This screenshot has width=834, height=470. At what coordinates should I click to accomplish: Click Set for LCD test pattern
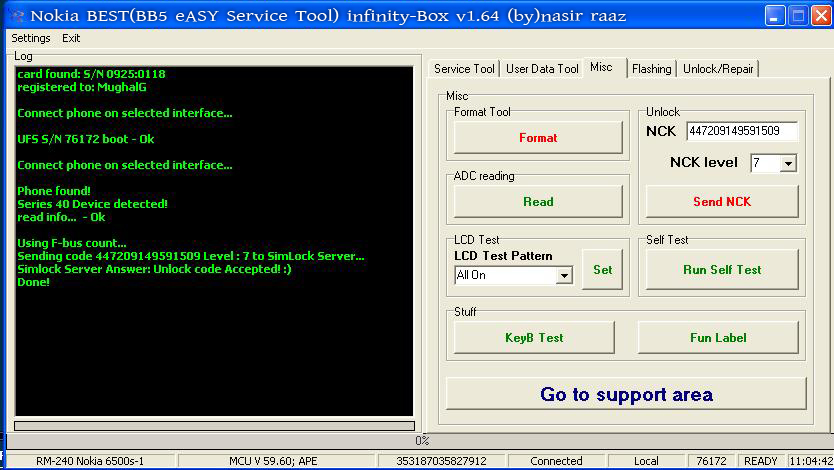(603, 270)
